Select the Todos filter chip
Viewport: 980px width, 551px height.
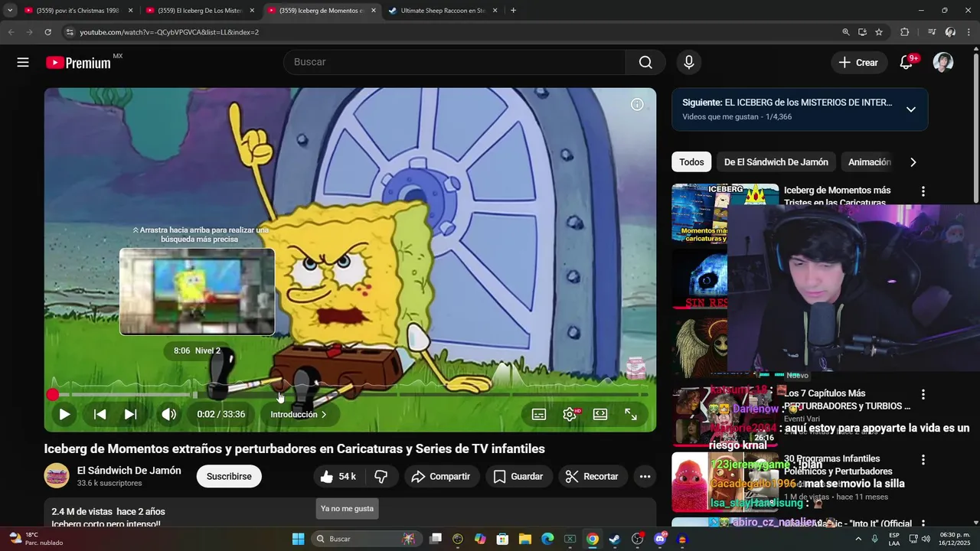[x=691, y=162]
